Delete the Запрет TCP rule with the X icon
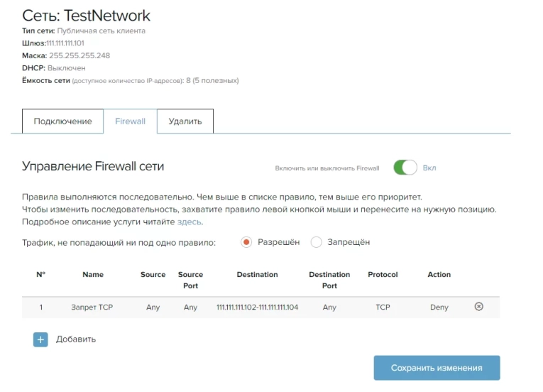The width and height of the screenshot is (543, 392). pyautogui.click(x=478, y=307)
